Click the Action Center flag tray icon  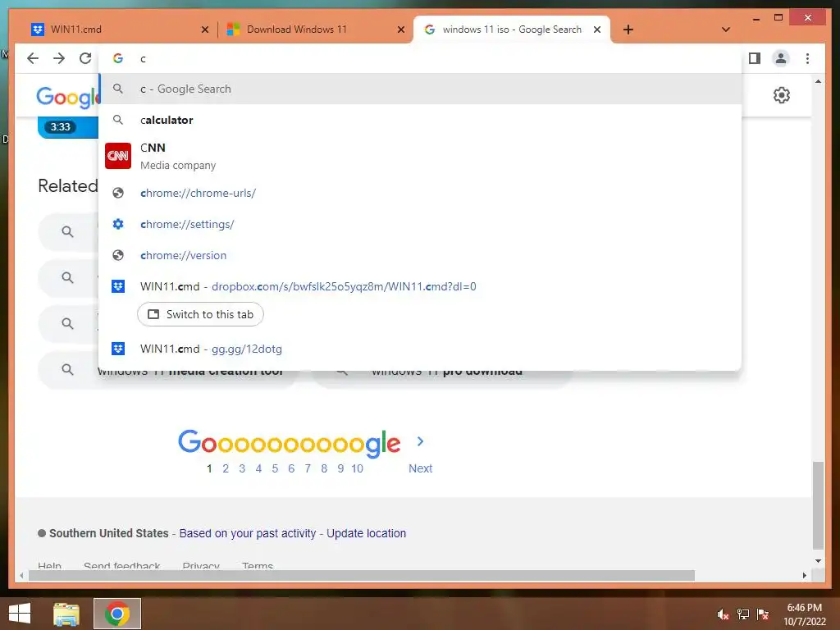coord(763,614)
